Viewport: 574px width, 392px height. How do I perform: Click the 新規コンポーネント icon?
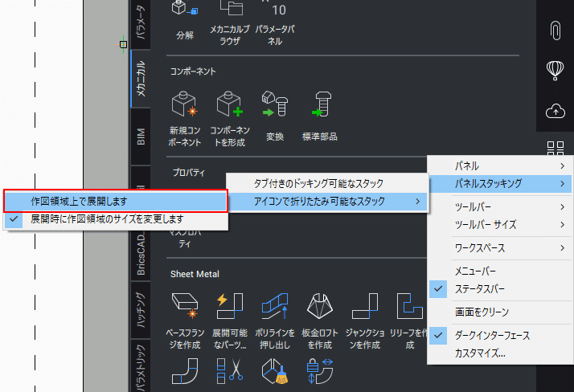coord(185,104)
